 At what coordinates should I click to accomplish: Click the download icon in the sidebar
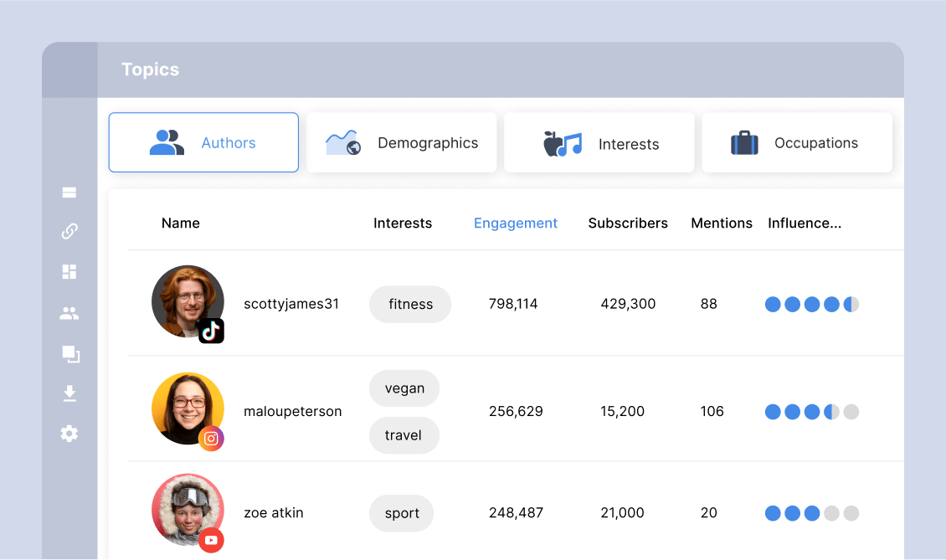(x=69, y=393)
